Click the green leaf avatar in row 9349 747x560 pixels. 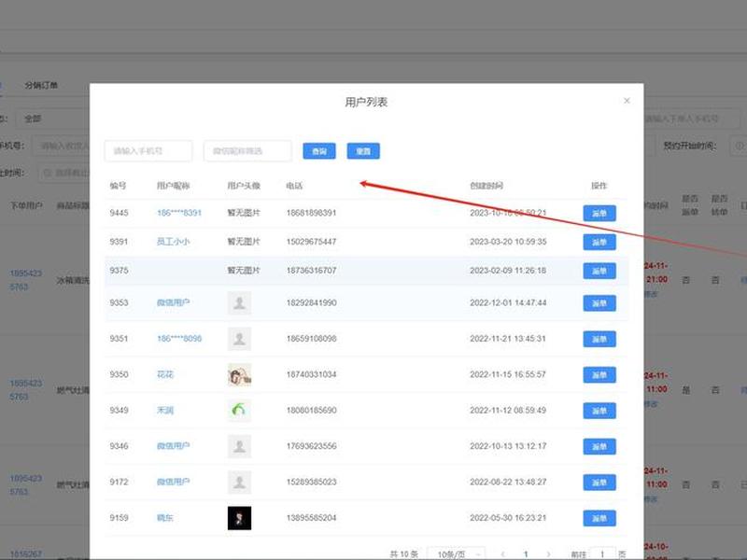239,411
